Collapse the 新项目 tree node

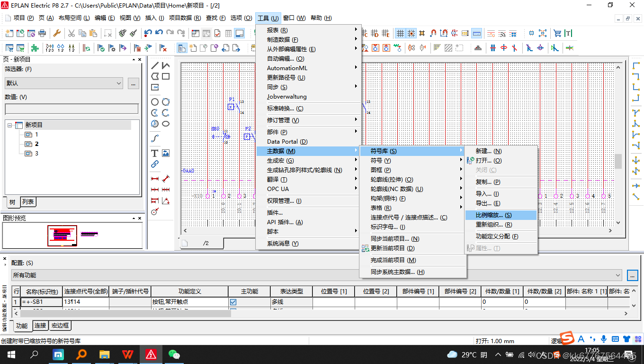(10, 125)
